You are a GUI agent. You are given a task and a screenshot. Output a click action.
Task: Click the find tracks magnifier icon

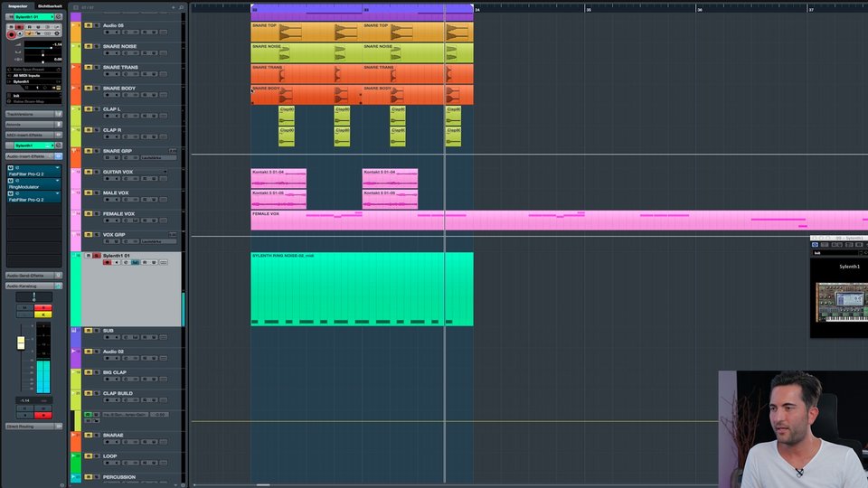pyautogui.click(x=181, y=7)
